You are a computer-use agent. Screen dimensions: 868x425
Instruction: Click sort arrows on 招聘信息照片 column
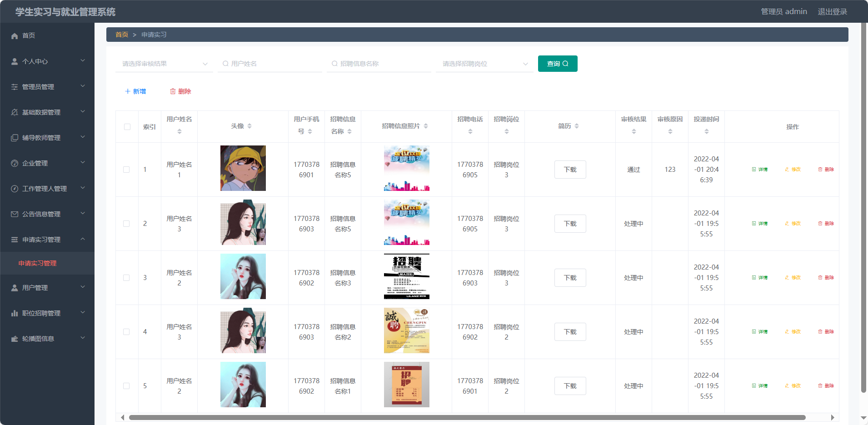click(x=426, y=126)
